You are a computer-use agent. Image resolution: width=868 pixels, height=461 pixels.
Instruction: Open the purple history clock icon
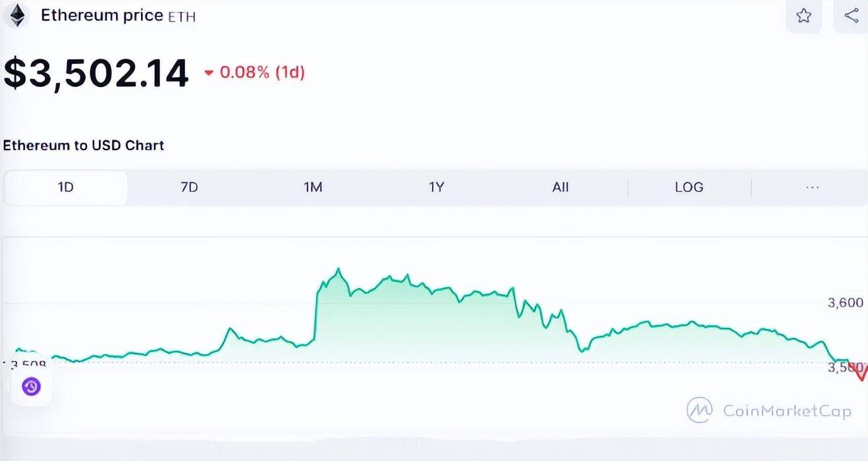click(32, 387)
